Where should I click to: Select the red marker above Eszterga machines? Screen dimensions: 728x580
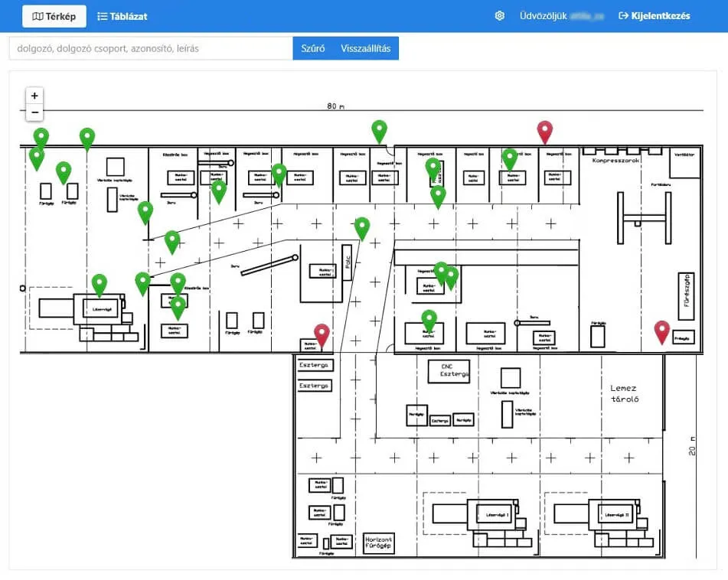click(322, 335)
